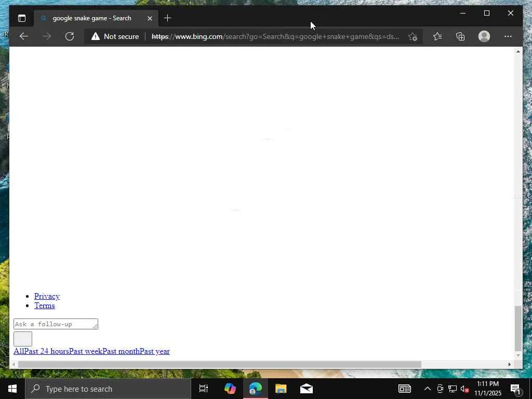Focus the Ask a follow-up box
The height and width of the screenshot is (399, 532).
[56, 324]
